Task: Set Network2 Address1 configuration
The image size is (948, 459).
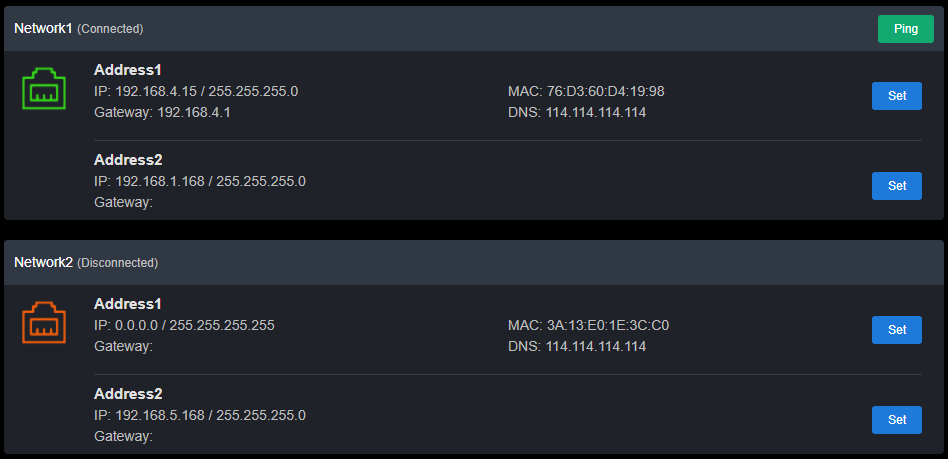Action: coord(897,330)
